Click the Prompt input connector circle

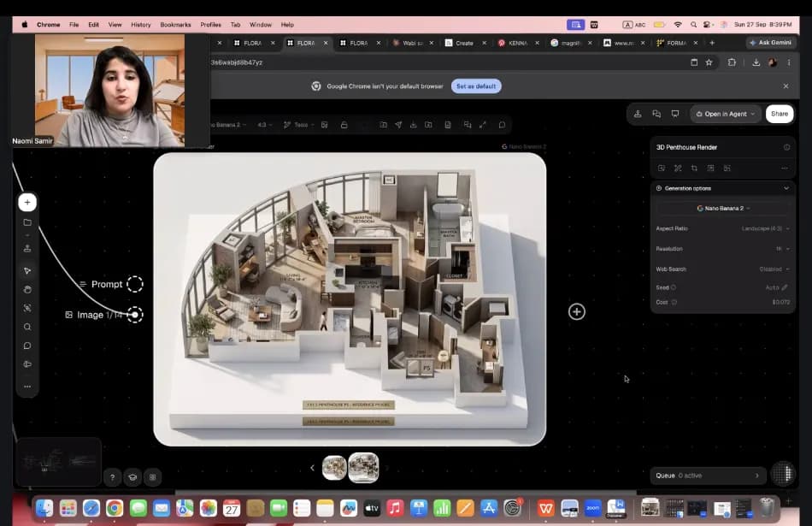[135, 284]
